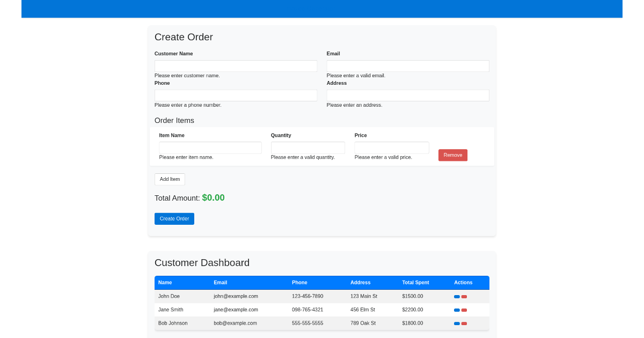The image size is (644, 338).
Task: Click the Phone number input
Action: [x=236, y=95]
